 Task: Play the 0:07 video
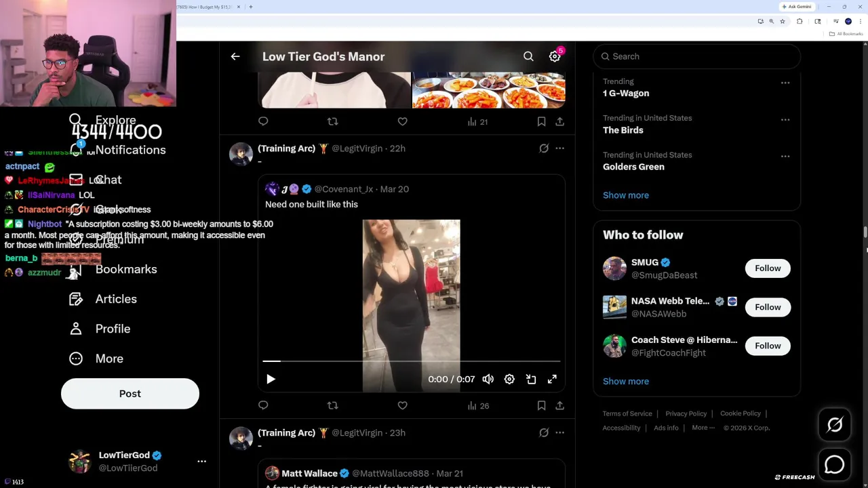tap(271, 380)
